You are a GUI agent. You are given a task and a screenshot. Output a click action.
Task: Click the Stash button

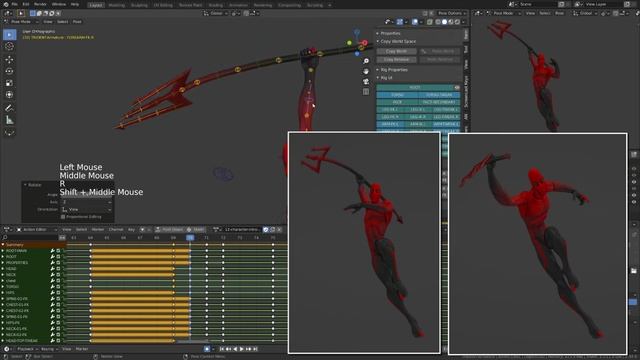(195, 229)
